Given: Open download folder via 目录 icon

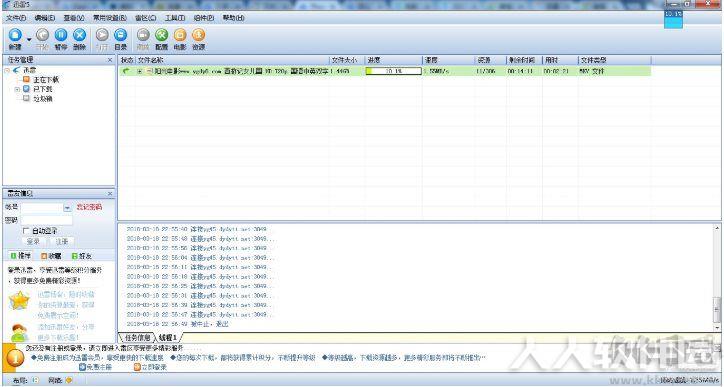Looking at the screenshot, I should click(121, 35).
